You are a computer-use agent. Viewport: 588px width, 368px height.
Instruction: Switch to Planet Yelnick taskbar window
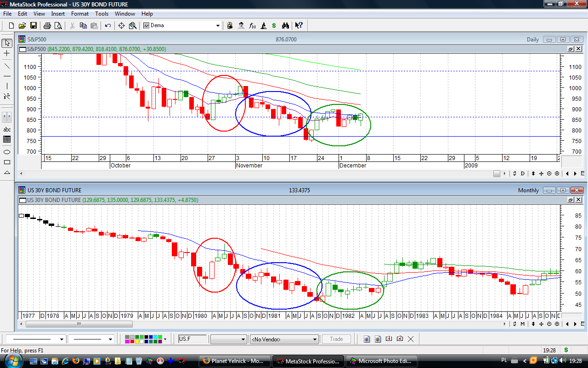click(234, 361)
